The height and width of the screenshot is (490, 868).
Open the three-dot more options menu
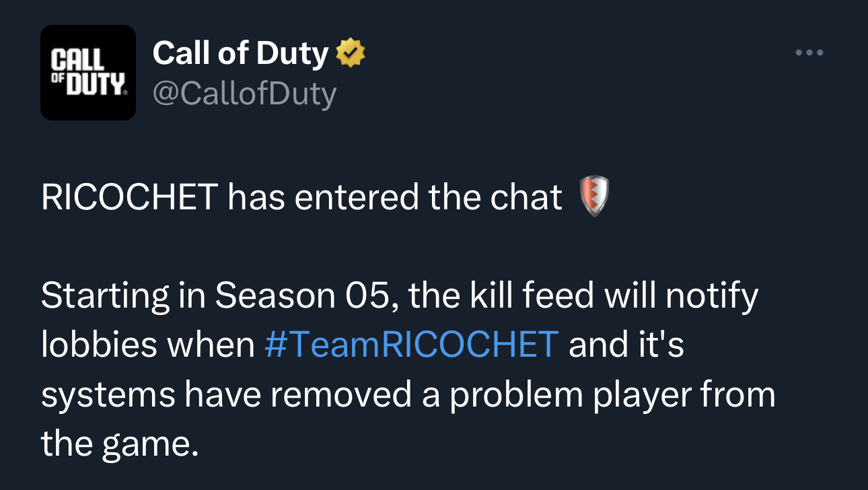click(x=809, y=53)
